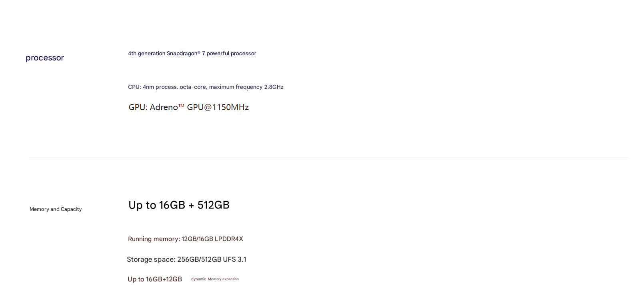644x301 pixels.
Task: Click "512GB" in the large headline
Action: click(213, 205)
